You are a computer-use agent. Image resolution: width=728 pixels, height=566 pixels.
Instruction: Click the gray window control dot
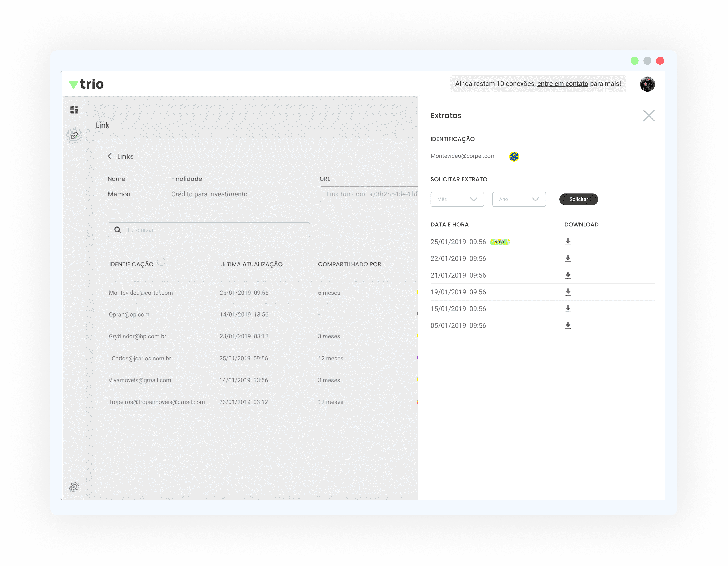(x=647, y=61)
